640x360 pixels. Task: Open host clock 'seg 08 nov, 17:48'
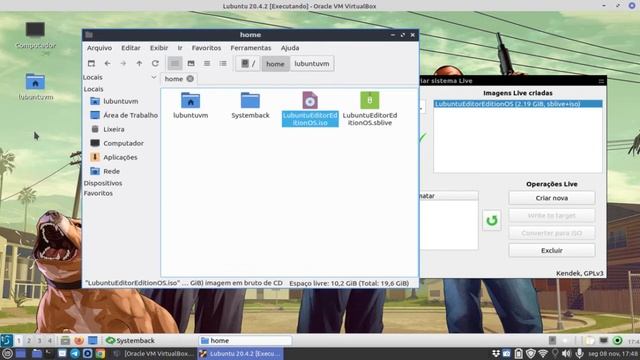point(613,353)
